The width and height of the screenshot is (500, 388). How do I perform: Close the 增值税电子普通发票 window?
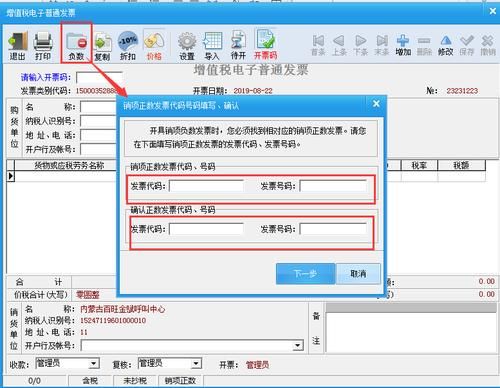[x=493, y=11]
